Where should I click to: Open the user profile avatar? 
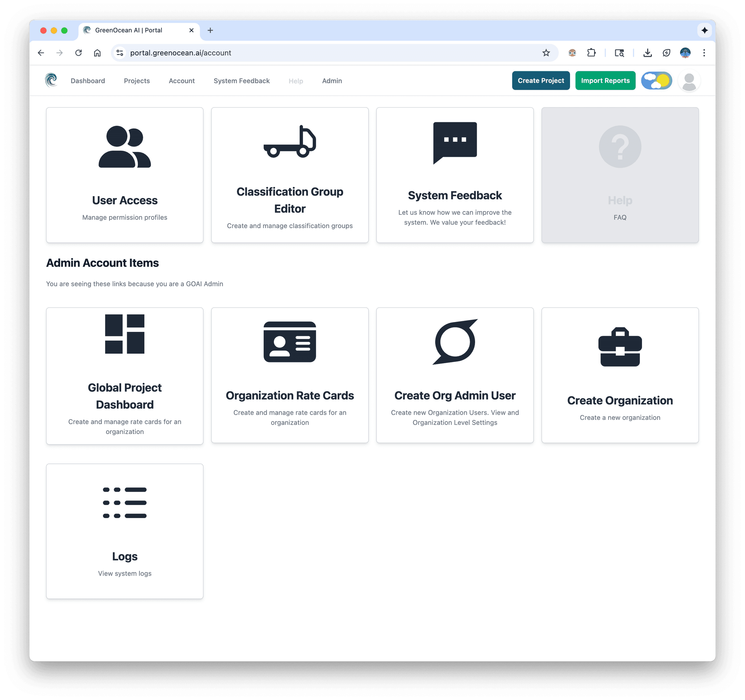[x=689, y=80]
